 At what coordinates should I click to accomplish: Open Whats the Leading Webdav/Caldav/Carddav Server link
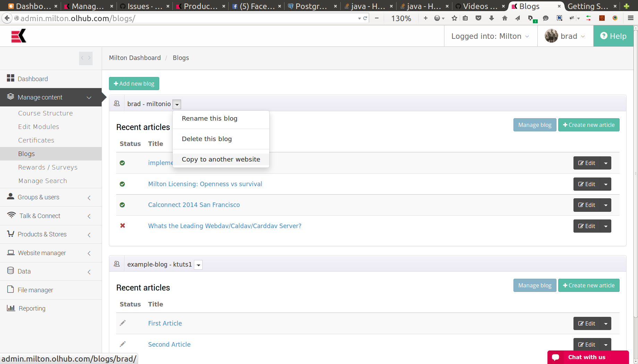coord(225,226)
